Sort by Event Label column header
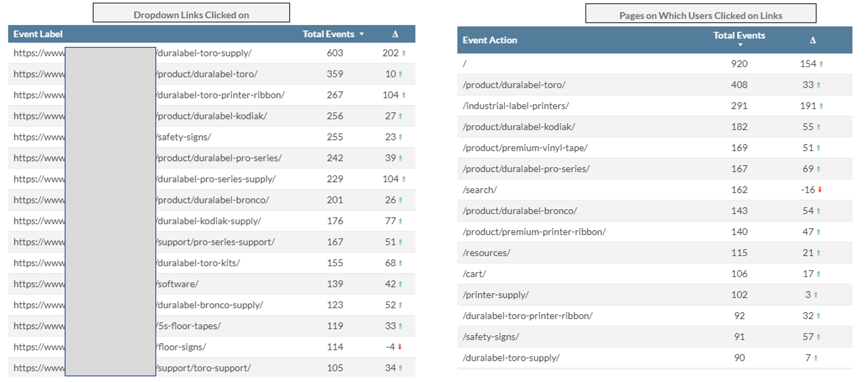Viewport: 868px width, 382px height. tap(38, 34)
